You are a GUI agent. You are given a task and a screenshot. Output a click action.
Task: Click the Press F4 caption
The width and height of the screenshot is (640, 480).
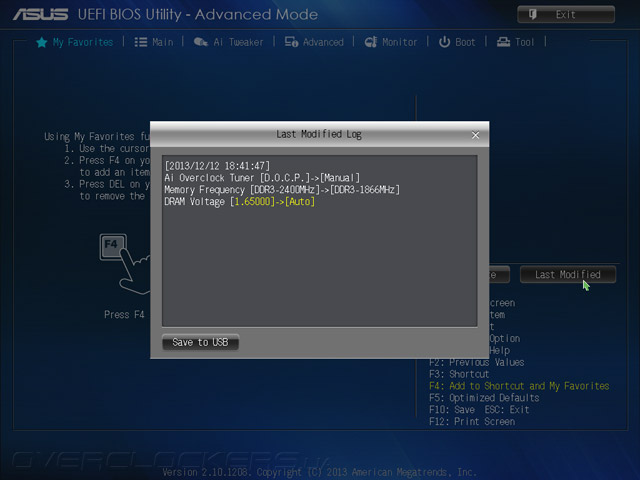pyautogui.click(x=124, y=315)
